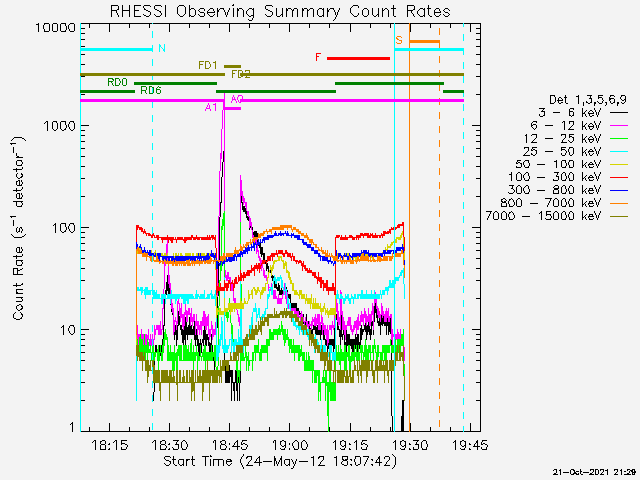Click the '18:15' time axis label

[109, 445]
